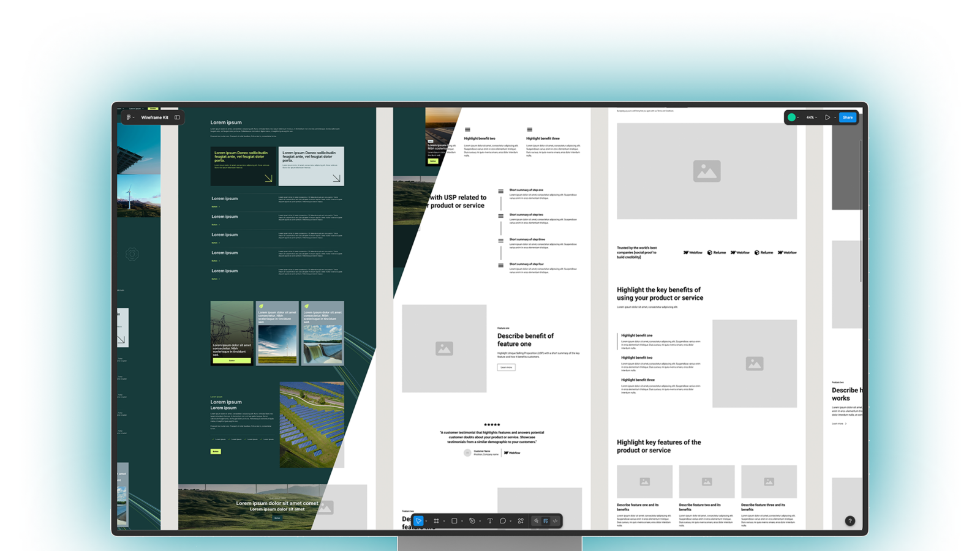Open the Actions components tool
This screenshot has height=551, width=980.
click(521, 521)
